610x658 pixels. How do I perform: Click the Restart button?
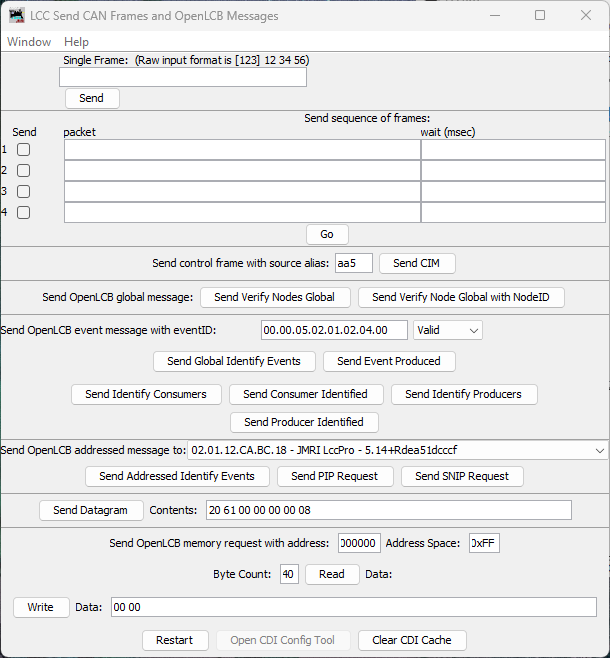175,640
